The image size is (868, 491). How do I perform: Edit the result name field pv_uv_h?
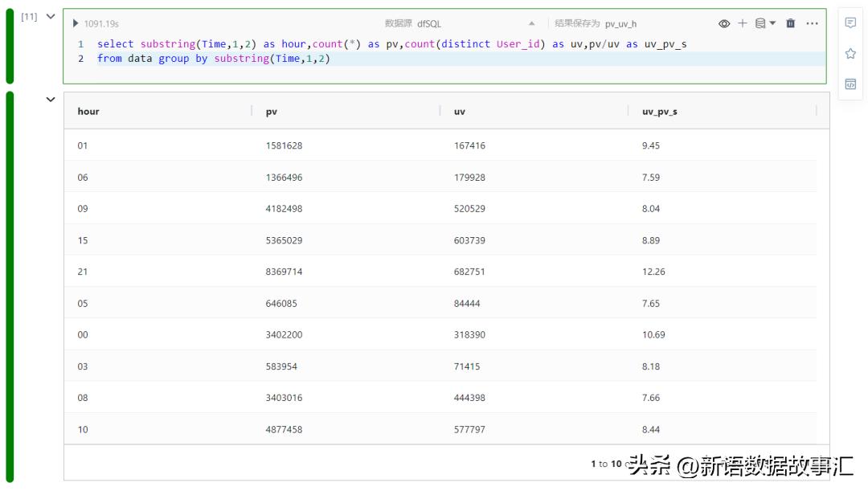click(620, 24)
